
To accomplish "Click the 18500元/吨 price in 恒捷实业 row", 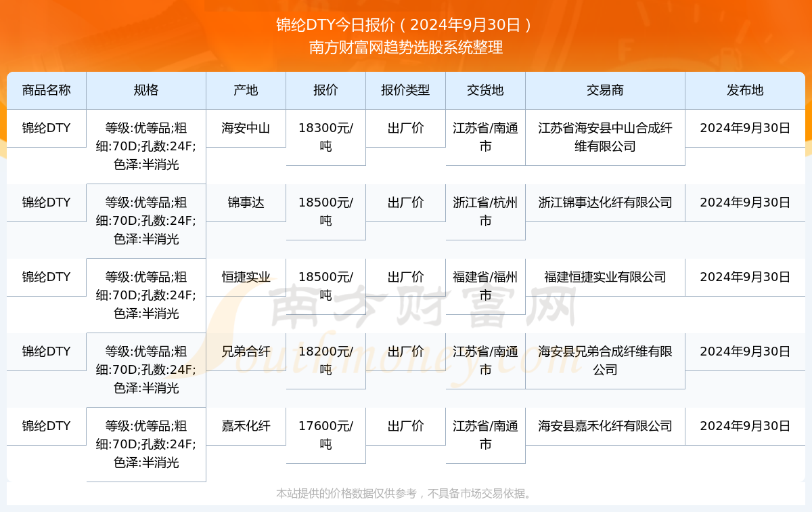I will coord(325,286).
